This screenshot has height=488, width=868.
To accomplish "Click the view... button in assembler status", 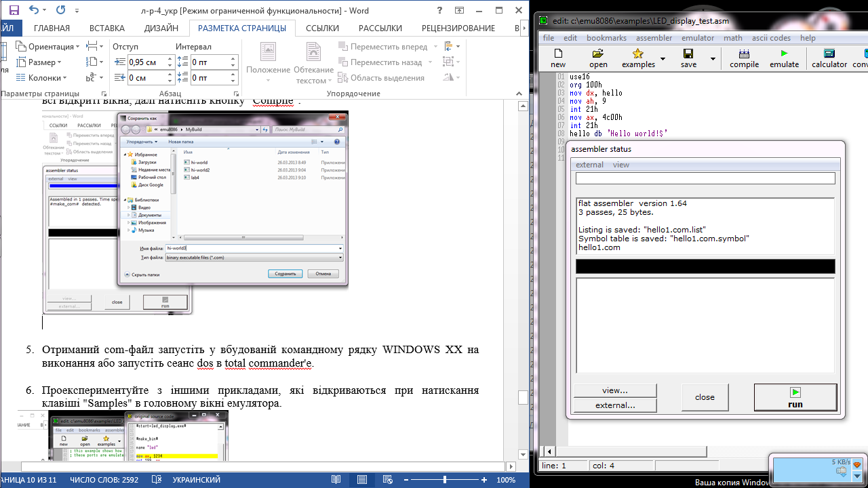I will [615, 390].
